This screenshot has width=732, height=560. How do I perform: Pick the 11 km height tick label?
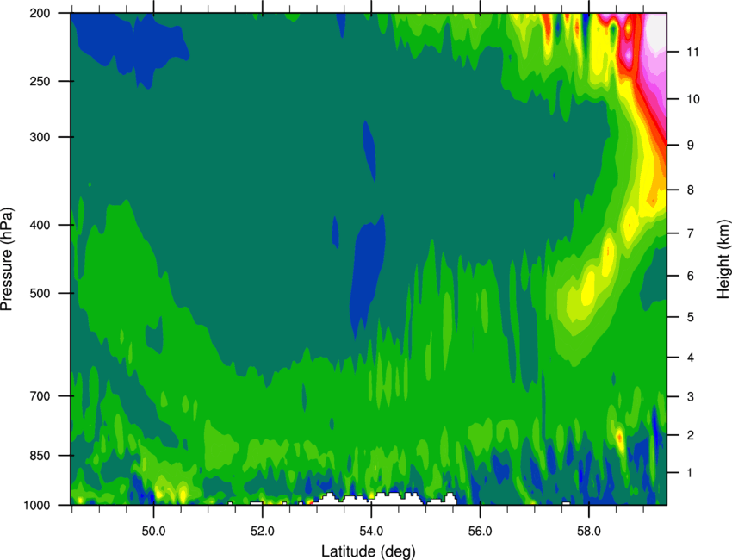tap(692, 52)
